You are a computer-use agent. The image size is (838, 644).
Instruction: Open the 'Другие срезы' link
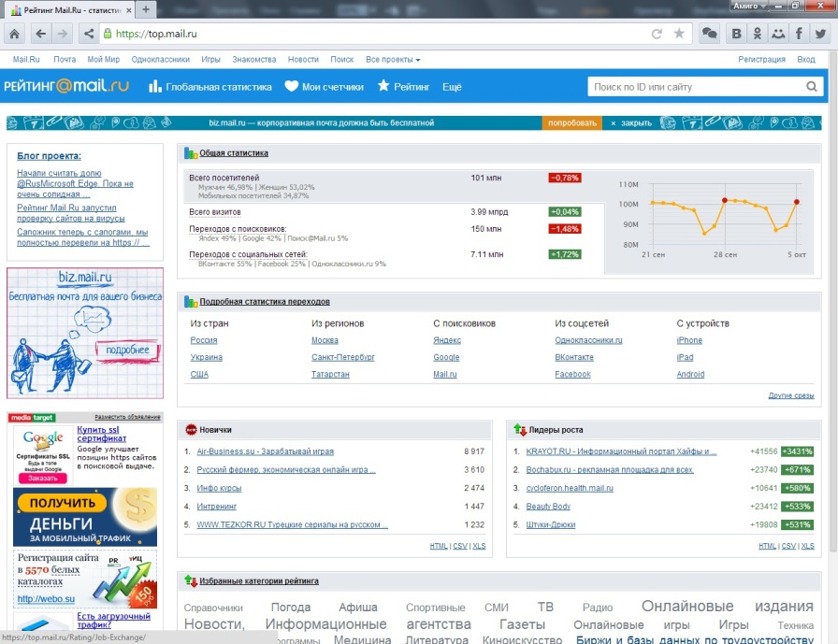point(791,395)
